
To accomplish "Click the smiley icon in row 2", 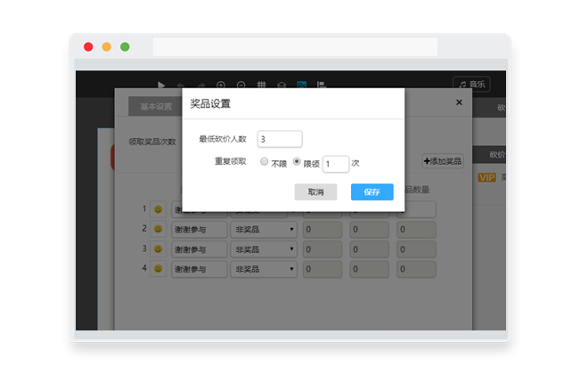I will (x=159, y=229).
